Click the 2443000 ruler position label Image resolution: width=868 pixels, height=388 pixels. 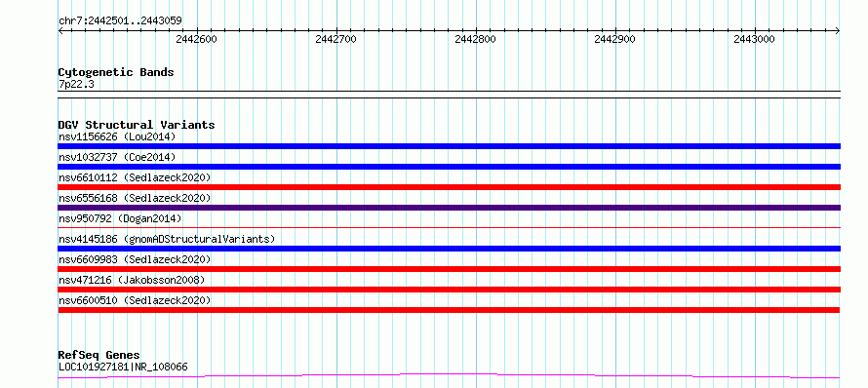(x=755, y=39)
